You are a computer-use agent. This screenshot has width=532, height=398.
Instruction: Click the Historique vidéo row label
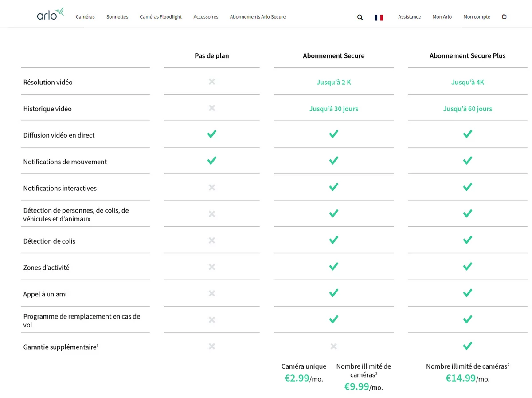tap(47, 109)
